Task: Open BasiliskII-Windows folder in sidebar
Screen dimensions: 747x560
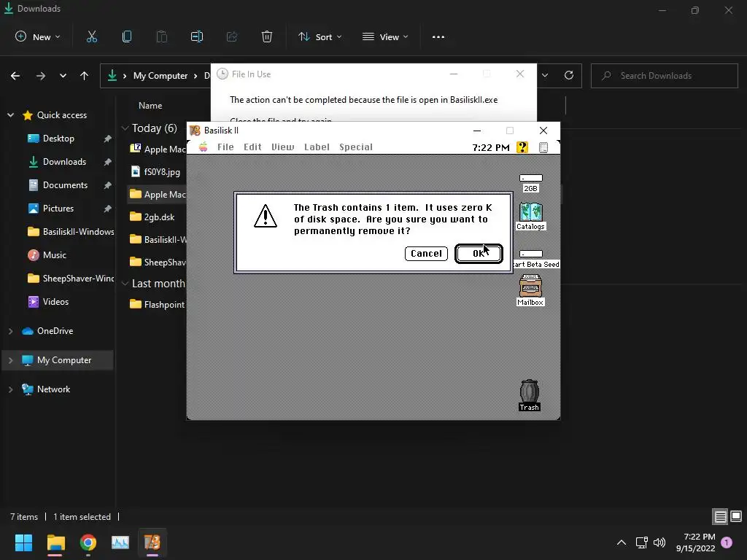Action: point(71,232)
